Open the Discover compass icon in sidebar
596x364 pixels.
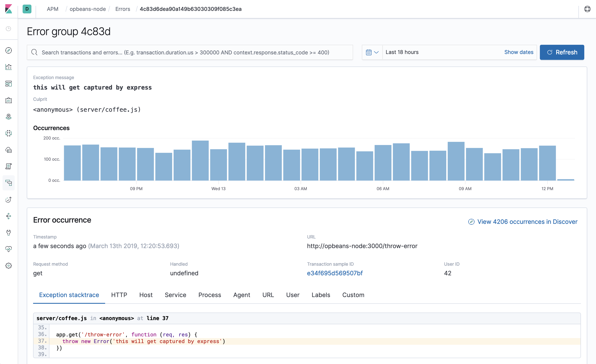coord(8,51)
